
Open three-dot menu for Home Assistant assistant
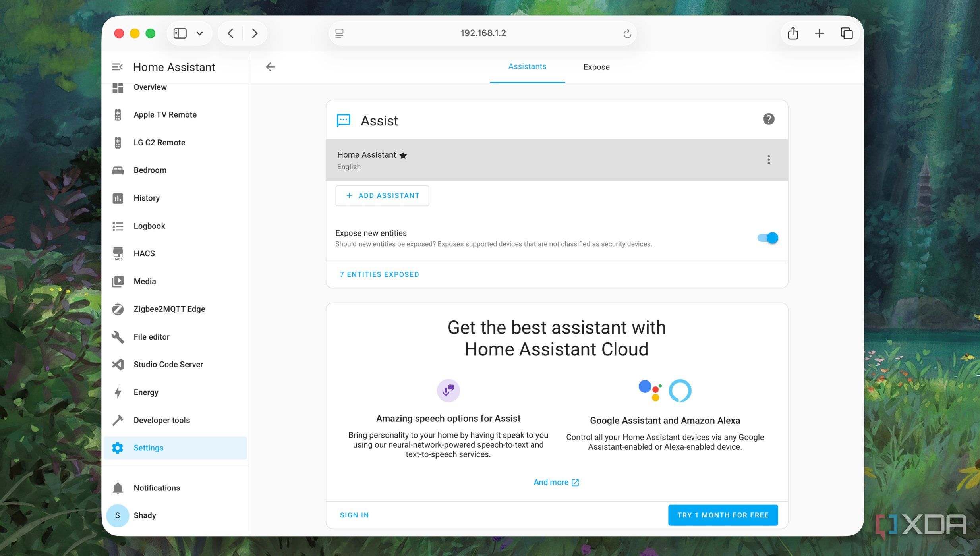click(768, 160)
